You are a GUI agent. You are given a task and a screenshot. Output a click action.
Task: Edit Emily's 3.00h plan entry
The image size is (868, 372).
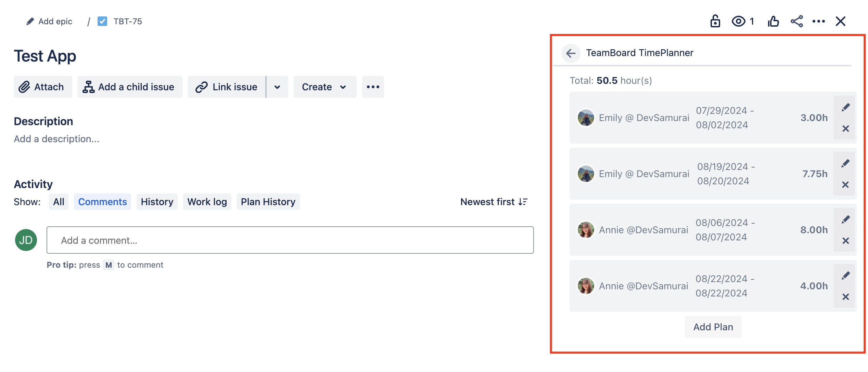click(845, 107)
